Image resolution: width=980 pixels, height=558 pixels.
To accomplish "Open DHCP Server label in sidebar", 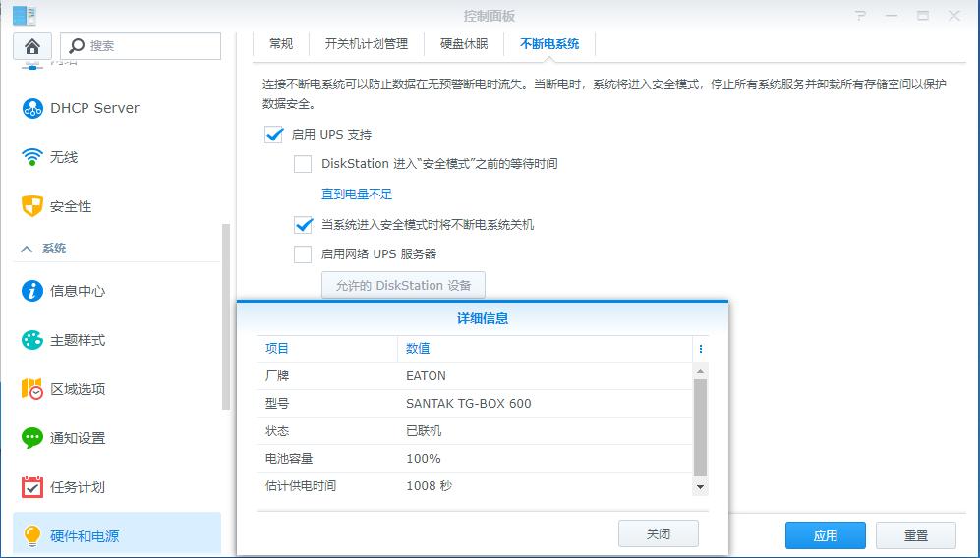I will click(94, 108).
